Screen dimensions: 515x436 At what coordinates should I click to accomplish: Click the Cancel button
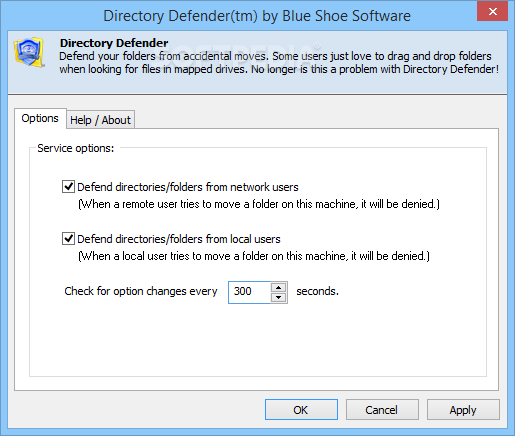[x=382, y=410]
